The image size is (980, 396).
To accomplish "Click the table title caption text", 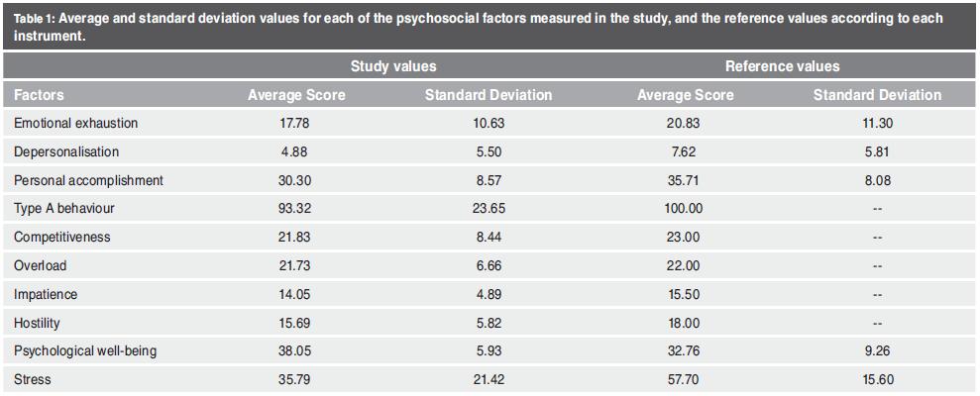I will pos(476,26).
